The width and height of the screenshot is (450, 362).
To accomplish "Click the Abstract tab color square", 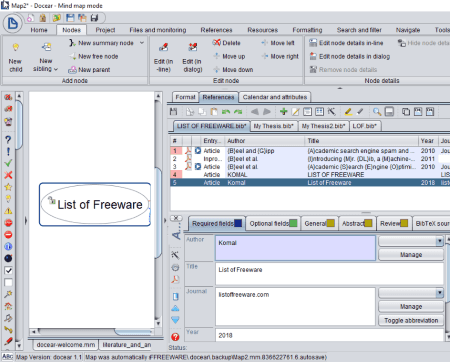I will [x=368, y=223].
